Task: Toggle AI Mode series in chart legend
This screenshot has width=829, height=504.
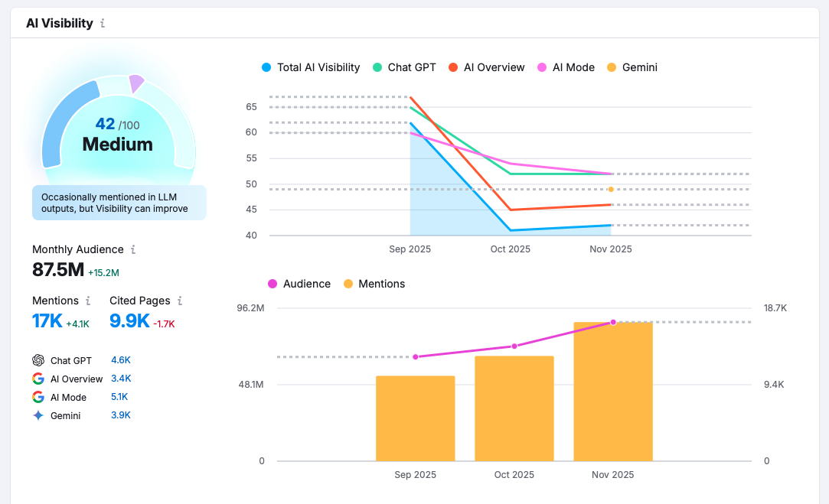Action: [566, 67]
